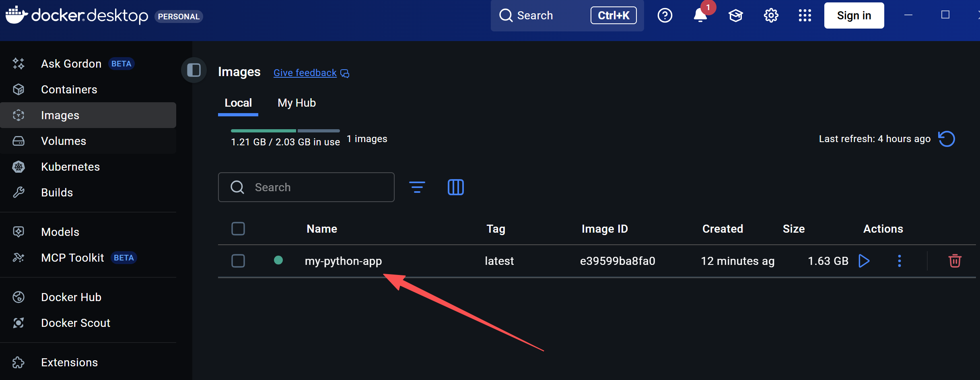
Task: Open Docker Scout in the sidebar
Action: click(88, 323)
